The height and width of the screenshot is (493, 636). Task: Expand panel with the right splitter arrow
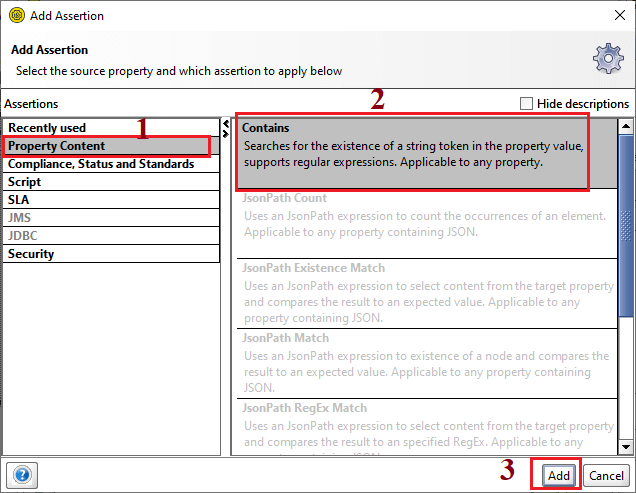[x=226, y=133]
